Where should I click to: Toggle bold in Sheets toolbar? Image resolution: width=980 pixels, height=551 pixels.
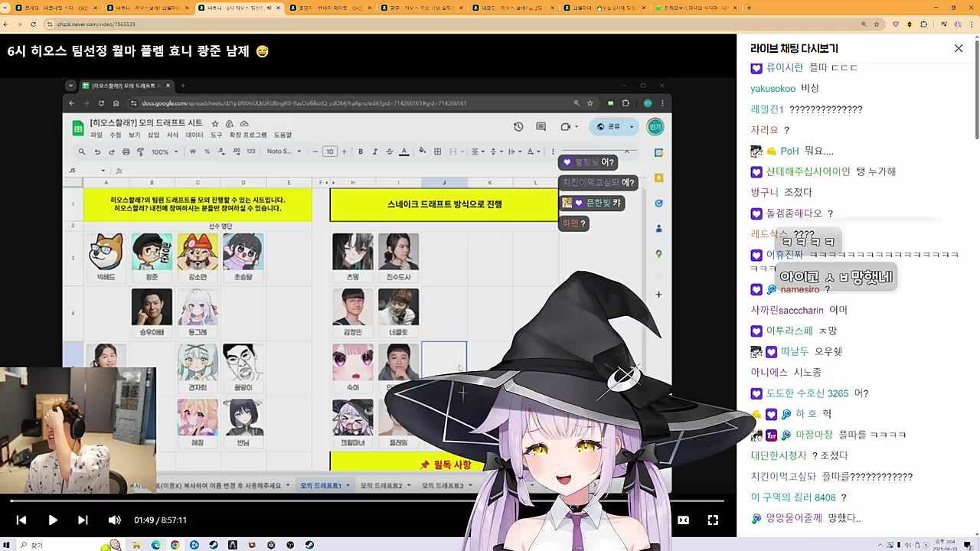pos(361,152)
